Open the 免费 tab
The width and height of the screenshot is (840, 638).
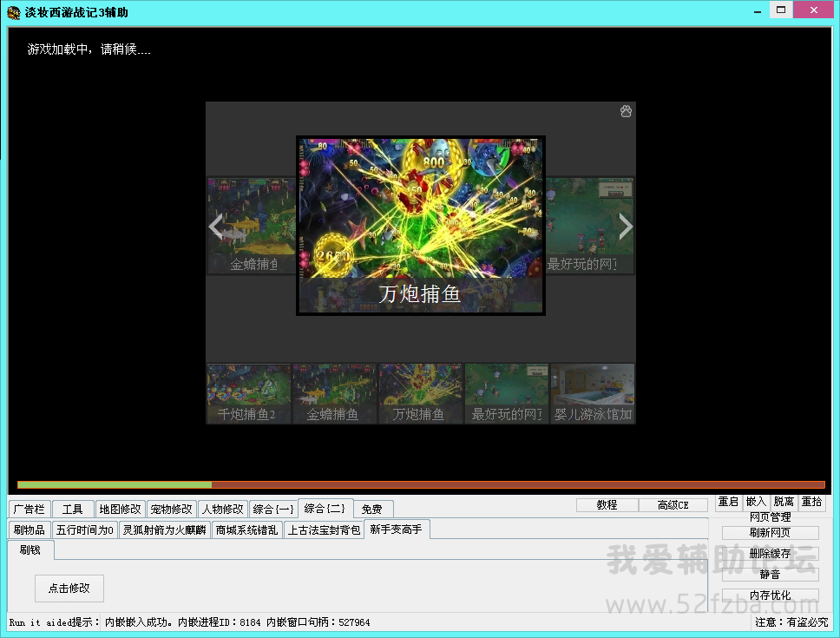[x=372, y=509]
